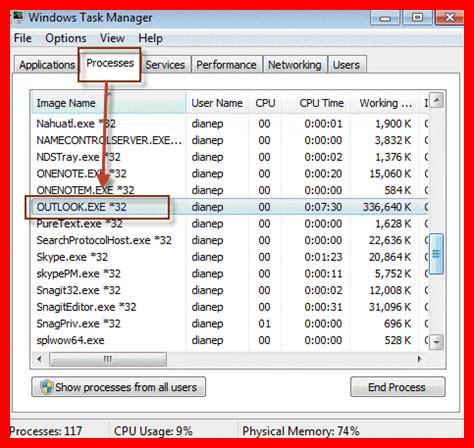474x448 pixels.
Task: Click the CPU Usage: 9% status entry
Action: [x=153, y=431]
